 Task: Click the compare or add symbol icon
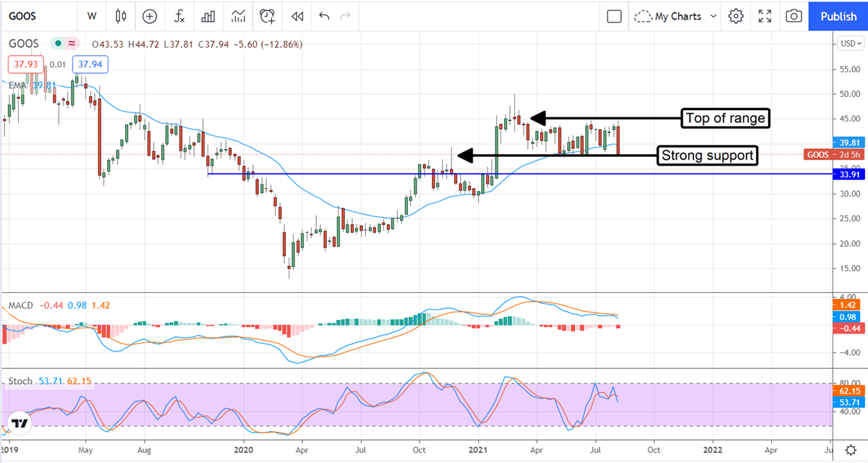tap(150, 16)
